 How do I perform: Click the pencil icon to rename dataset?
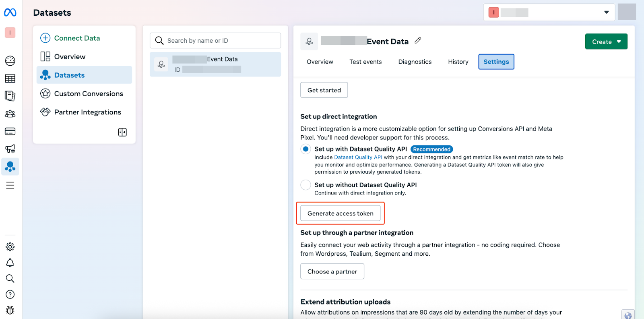coord(418,41)
